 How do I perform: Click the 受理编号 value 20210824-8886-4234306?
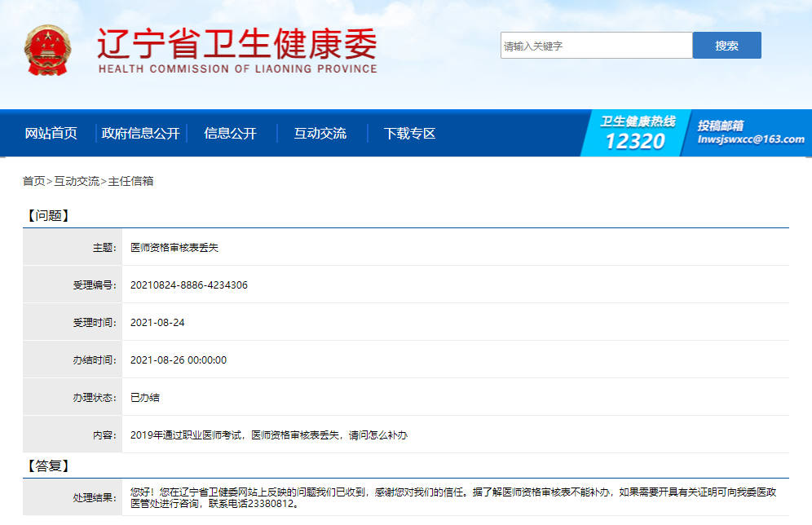pos(189,285)
